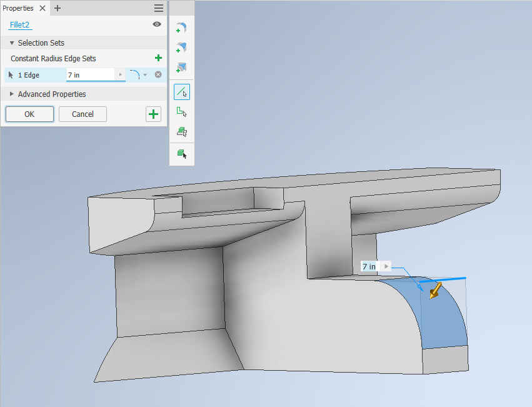Screen dimensions: 532x407
Task: Click the Cancel button
Action: [x=83, y=114]
